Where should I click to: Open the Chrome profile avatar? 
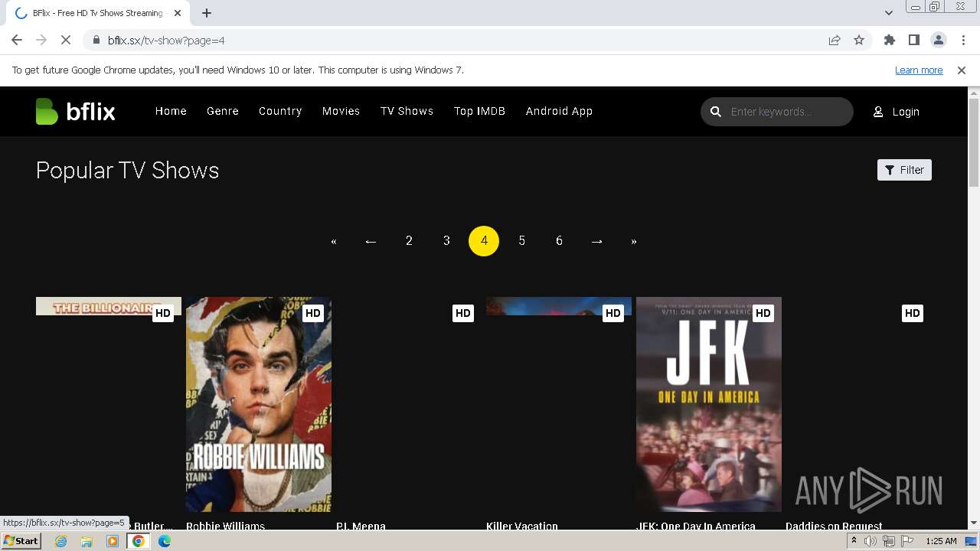pos(939,41)
